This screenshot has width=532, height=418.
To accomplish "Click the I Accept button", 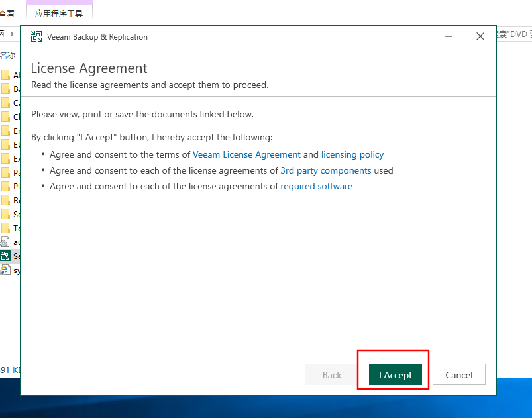I will [x=396, y=374].
